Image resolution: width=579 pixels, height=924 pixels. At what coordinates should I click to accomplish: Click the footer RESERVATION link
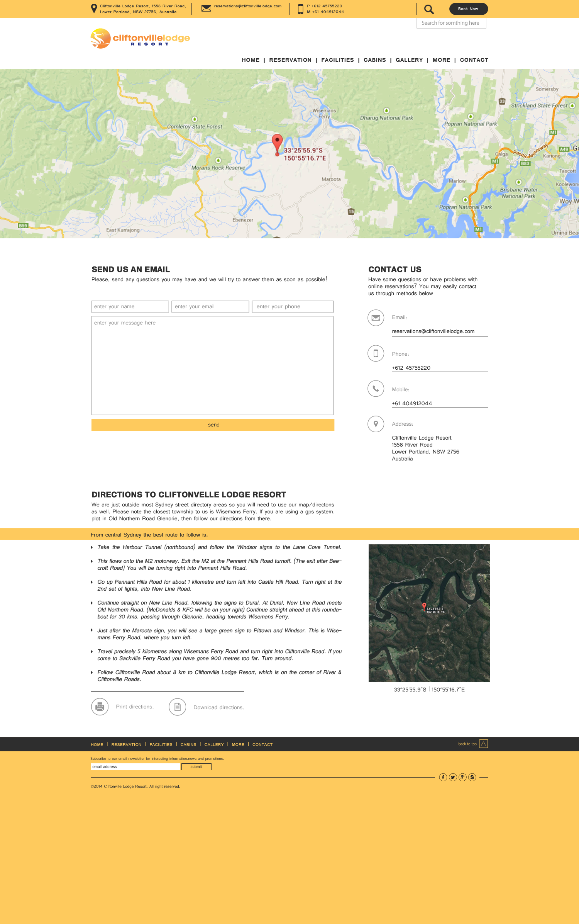point(126,744)
